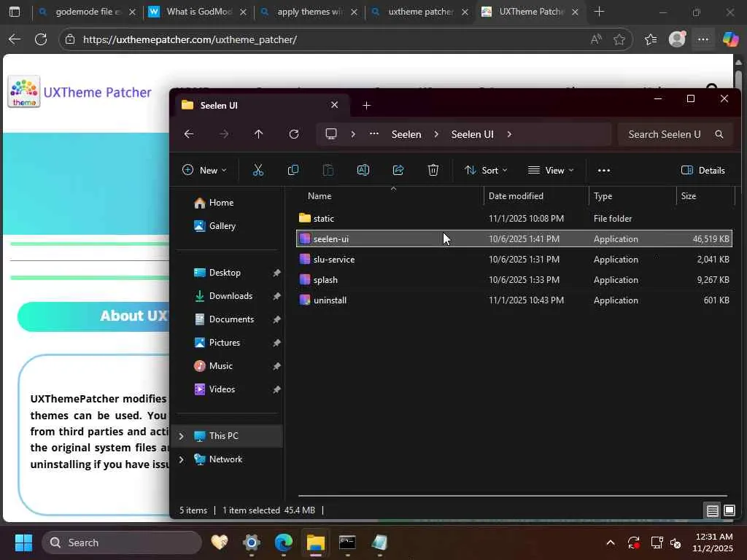The image size is (747, 560).
Task: Click the Delete trash icon in Explorer
Action: 433,170
